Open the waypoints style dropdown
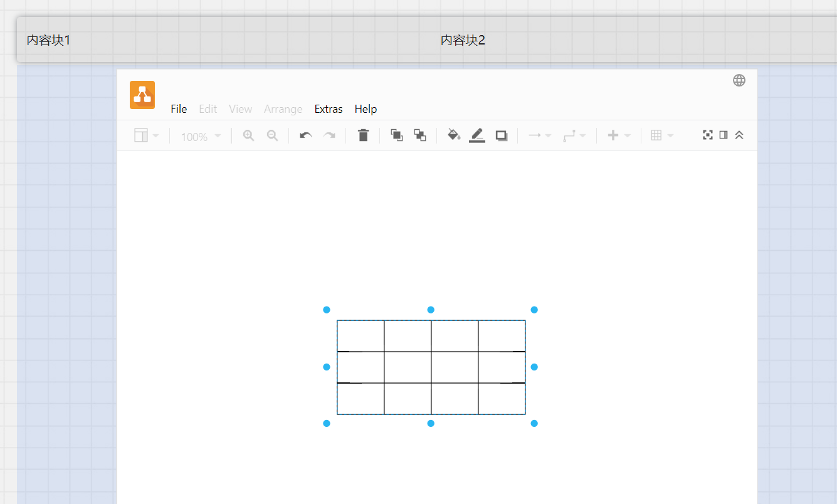 574,135
